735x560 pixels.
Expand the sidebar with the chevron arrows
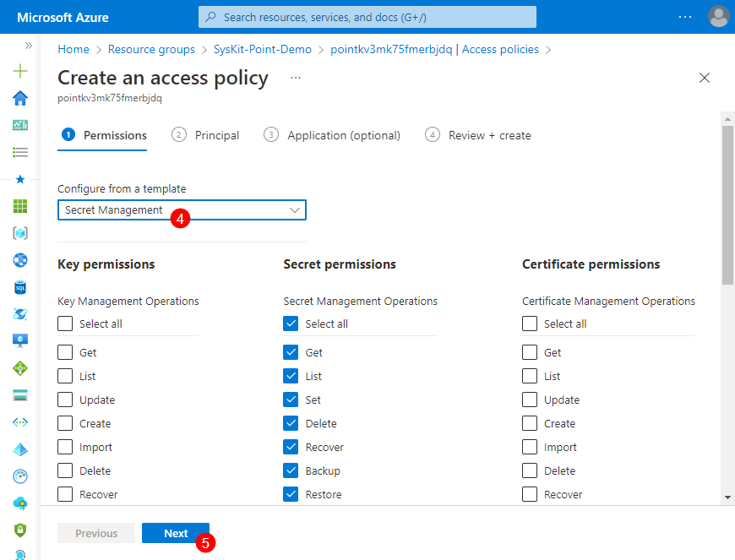point(28,46)
